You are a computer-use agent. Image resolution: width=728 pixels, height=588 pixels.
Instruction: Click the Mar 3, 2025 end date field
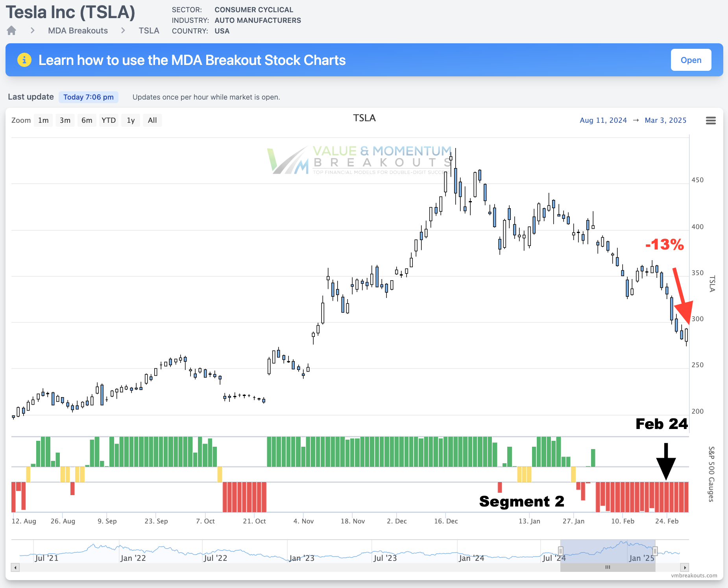tap(665, 120)
